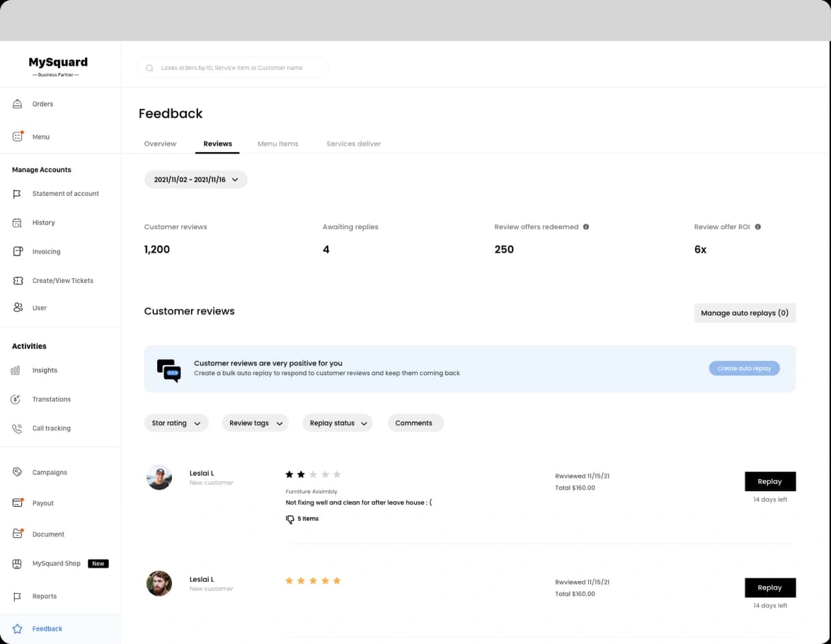Screen dimensions: 831x644
Task: Open Manage auto replays
Action: coord(745,313)
